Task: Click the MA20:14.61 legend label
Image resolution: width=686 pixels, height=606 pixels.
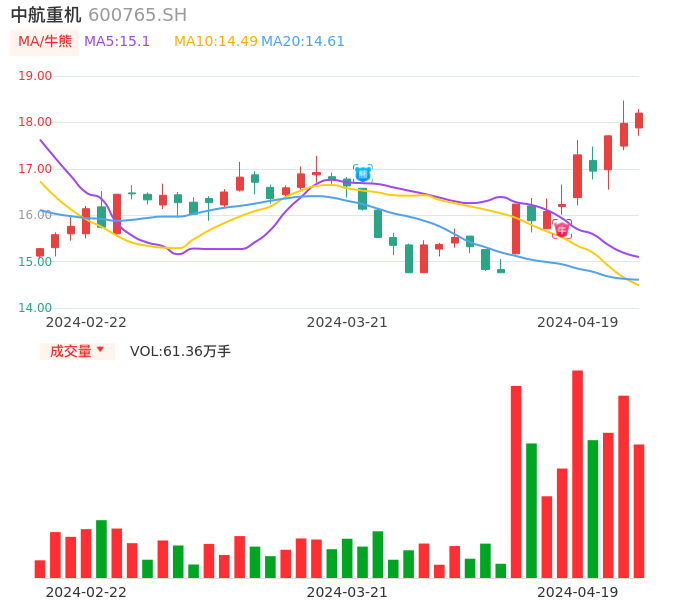Action: tap(303, 42)
